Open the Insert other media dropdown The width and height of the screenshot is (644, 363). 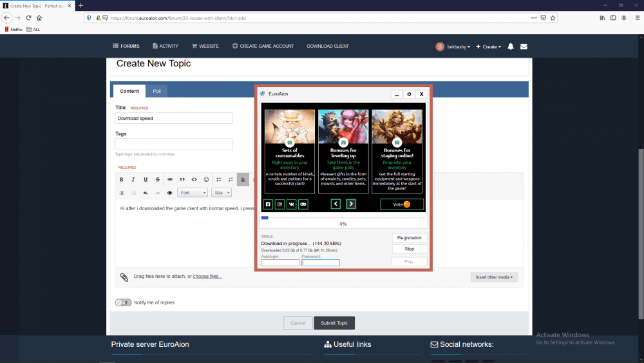[x=494, y=277]
